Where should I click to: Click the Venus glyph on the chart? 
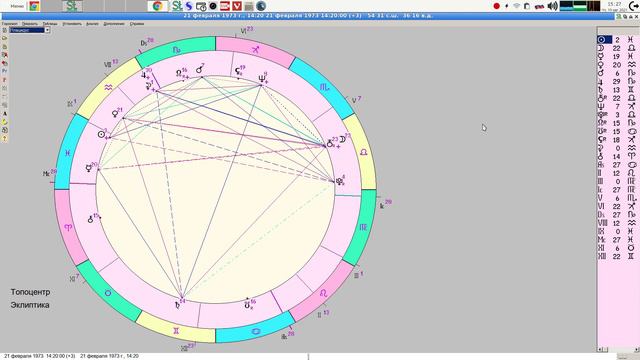click(x=115, y=114)
